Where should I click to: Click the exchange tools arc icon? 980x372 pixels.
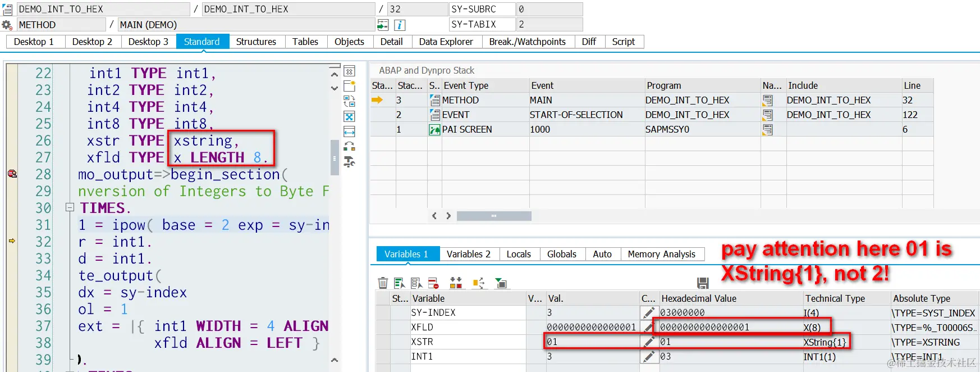[x=349, y=147]
